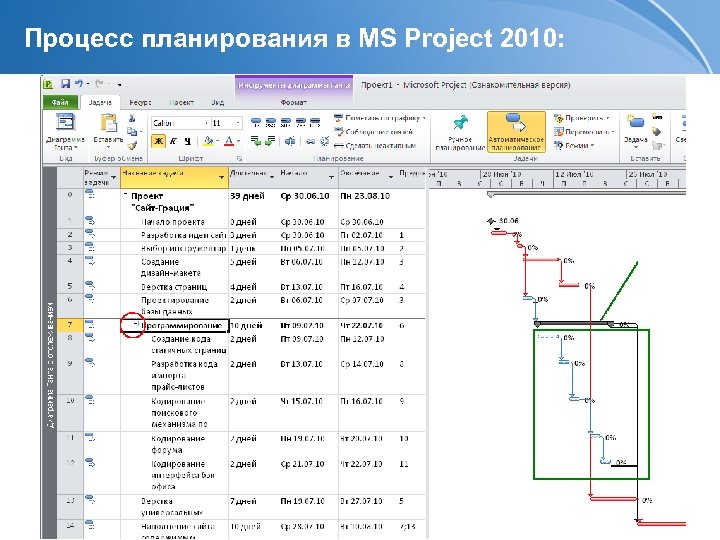Image resolution: width=720 pixels, height=540 pixels.
Task: Mark task 50% complete
Action: [286, 122]
